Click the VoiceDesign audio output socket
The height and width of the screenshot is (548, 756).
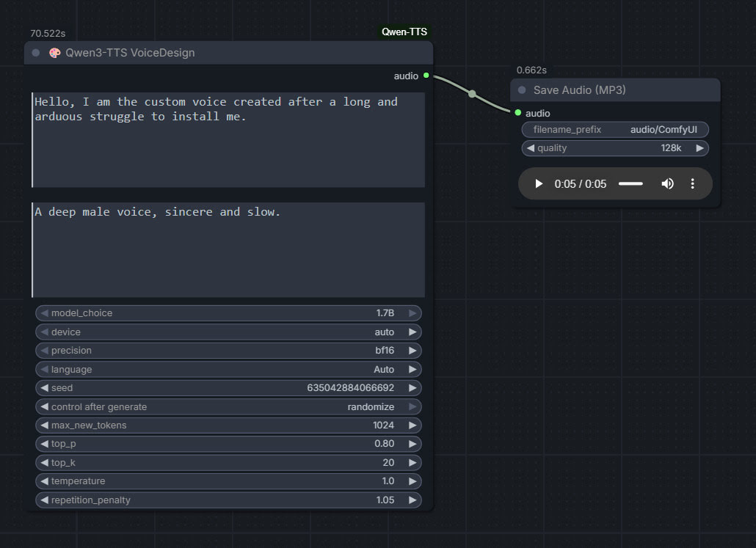coord(426,76)
